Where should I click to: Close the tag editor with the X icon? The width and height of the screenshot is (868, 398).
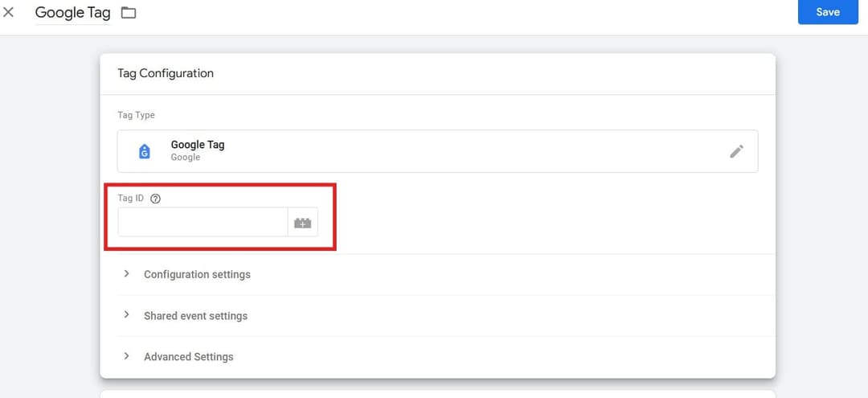coord(9,12)
